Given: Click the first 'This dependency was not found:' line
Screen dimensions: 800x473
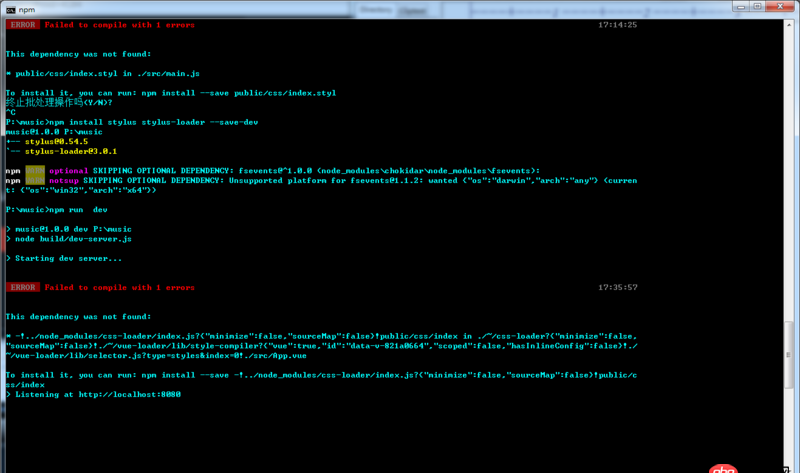Looking at the screenshot, I should (x=79, y=54).
